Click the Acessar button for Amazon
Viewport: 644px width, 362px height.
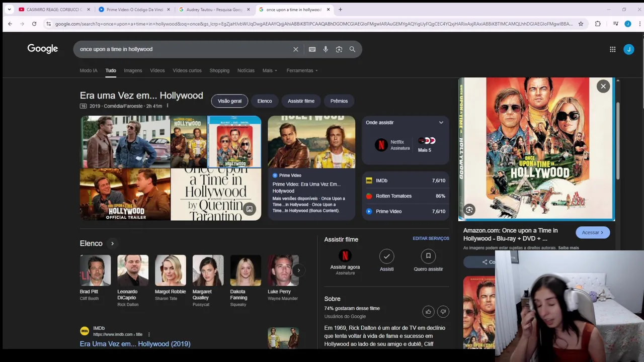(x=593, y=232)
